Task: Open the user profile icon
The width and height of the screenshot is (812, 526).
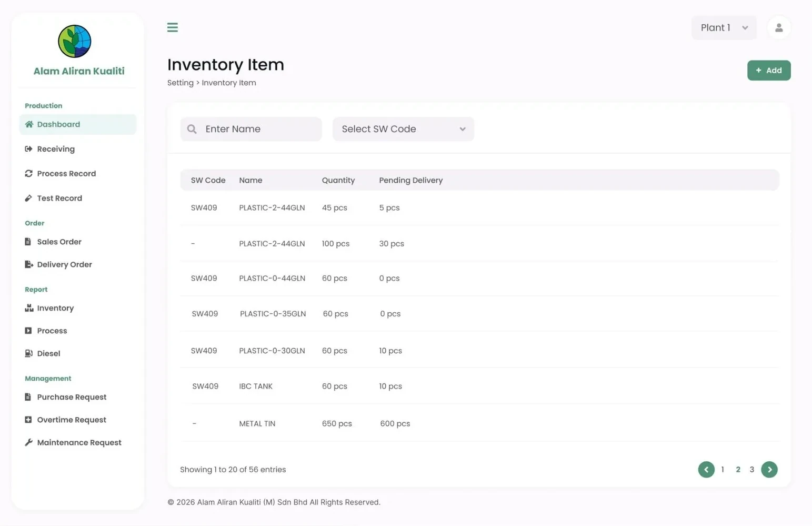Action: [x=779, y=28]
